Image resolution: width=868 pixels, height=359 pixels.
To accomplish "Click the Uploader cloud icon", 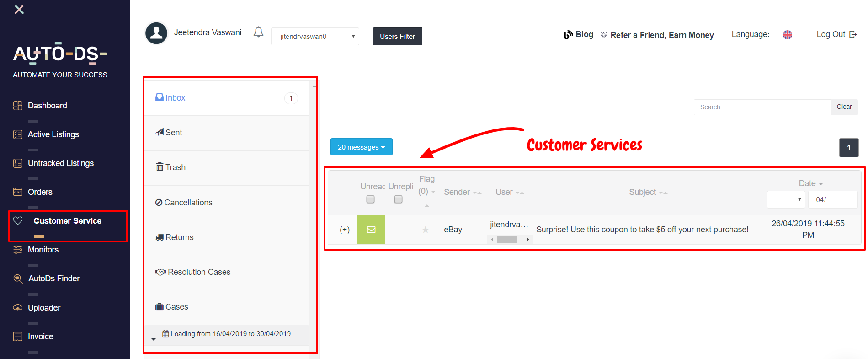I will (18, 308).
